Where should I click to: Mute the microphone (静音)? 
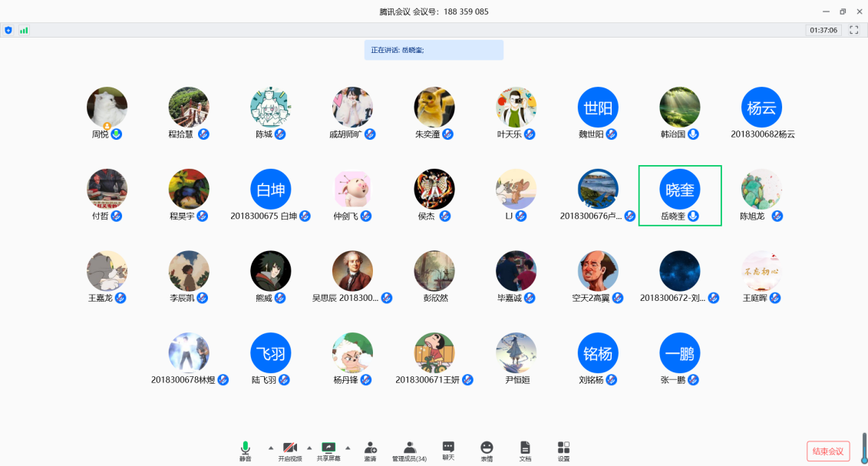pos(246,451)
